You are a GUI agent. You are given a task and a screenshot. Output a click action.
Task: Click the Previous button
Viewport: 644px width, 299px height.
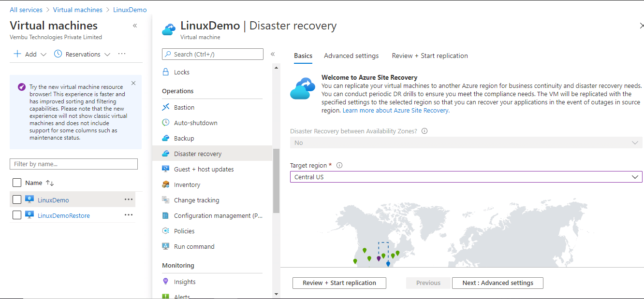point(428,283)
